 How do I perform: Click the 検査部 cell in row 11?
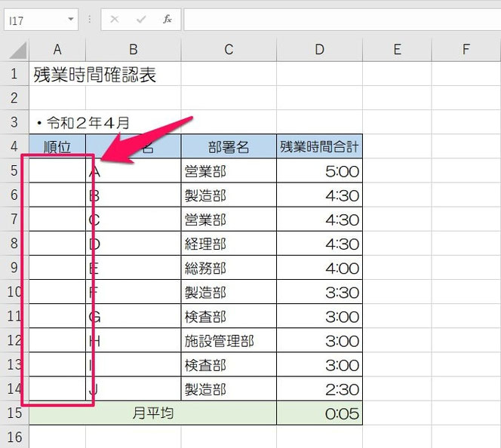pyautogui.click(x=229, y=316)
